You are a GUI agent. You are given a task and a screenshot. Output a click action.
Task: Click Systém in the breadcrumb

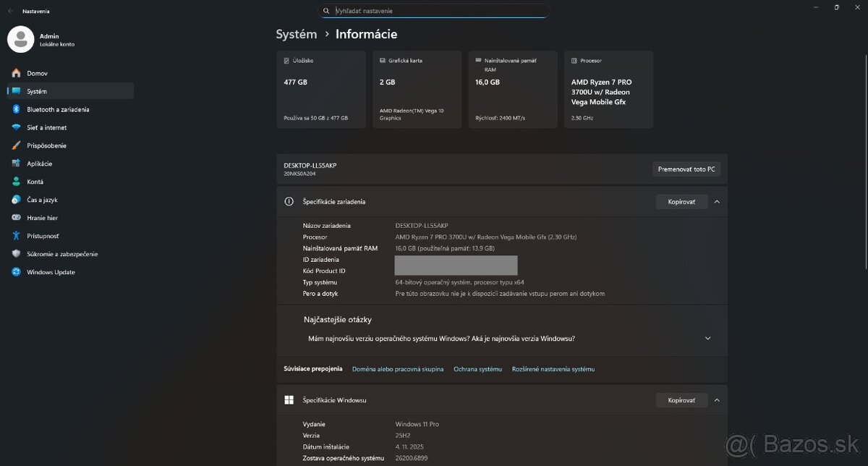(295, 33)
